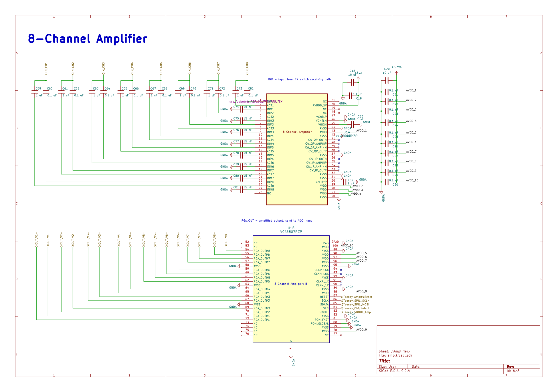558x392 pixels.
Task: Click the 'Rev:' field in title block
Action: pyautogui.click(x=510, y=367)
